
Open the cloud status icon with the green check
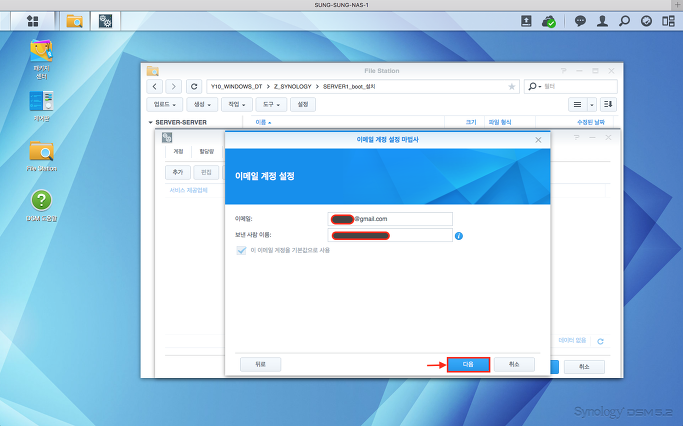[548, 21]
